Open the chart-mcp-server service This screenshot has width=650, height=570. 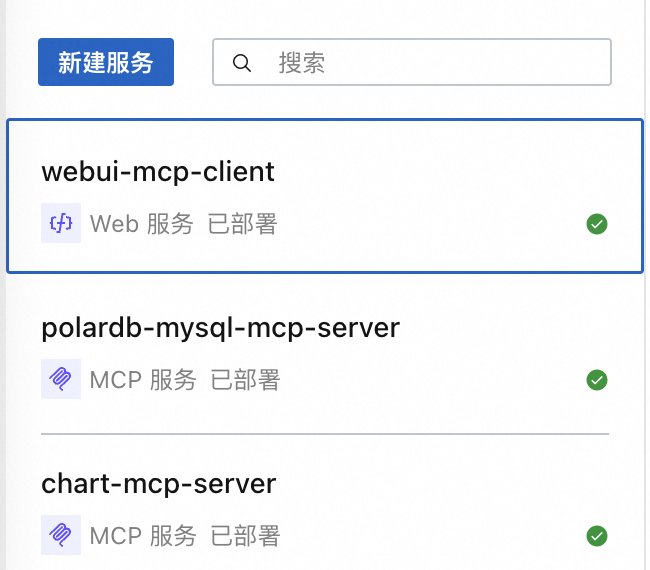159,484
